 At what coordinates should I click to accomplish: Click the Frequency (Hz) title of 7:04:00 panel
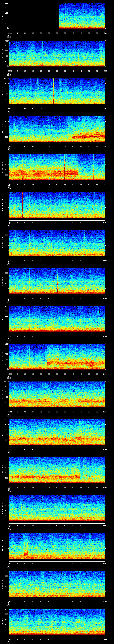[x=3, y=16]
